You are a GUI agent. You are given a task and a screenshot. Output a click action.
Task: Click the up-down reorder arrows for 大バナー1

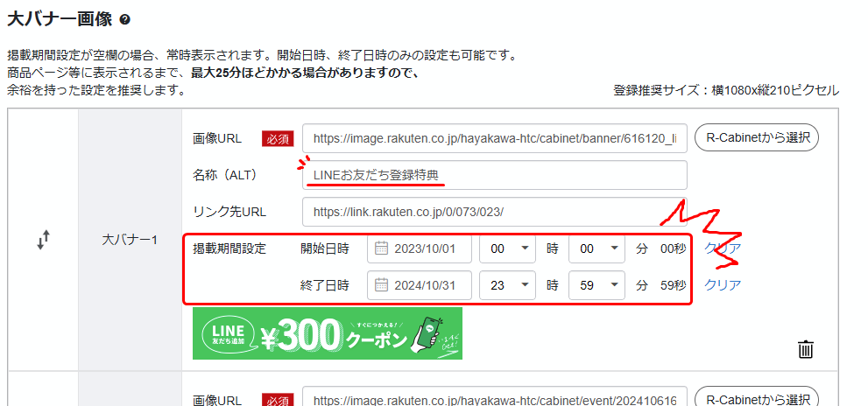point(43,241)
